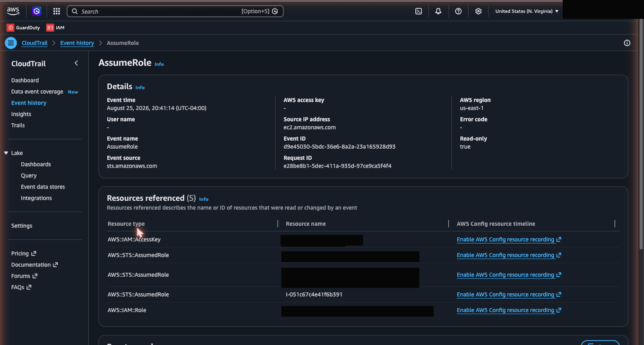The width and height of the screenshot is (644, 345).
Task: Go to CloudTrail breadcrumb link
Action: coord(34,43)
